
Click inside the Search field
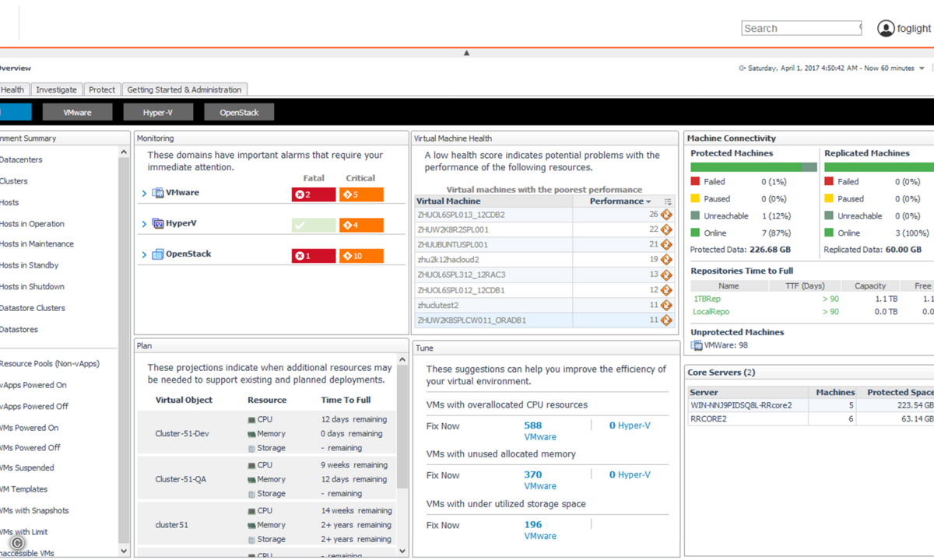click(x=802, y=28)
